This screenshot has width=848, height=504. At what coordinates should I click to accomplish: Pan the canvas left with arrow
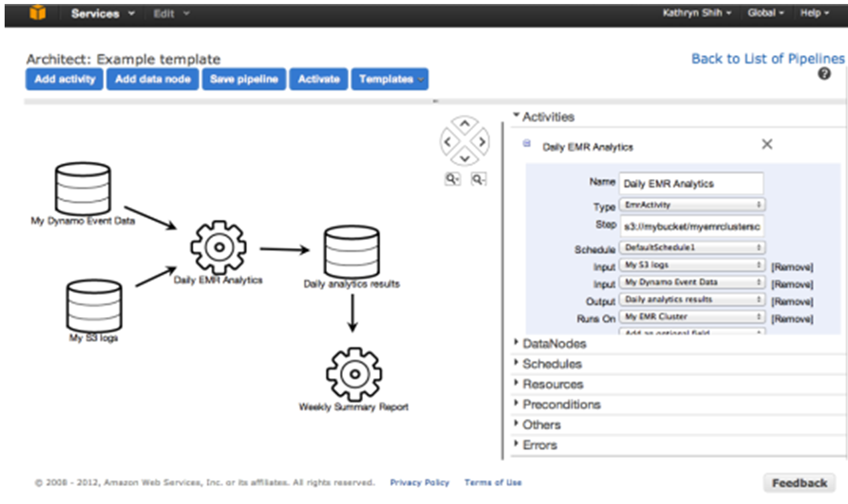click(448, 141)
